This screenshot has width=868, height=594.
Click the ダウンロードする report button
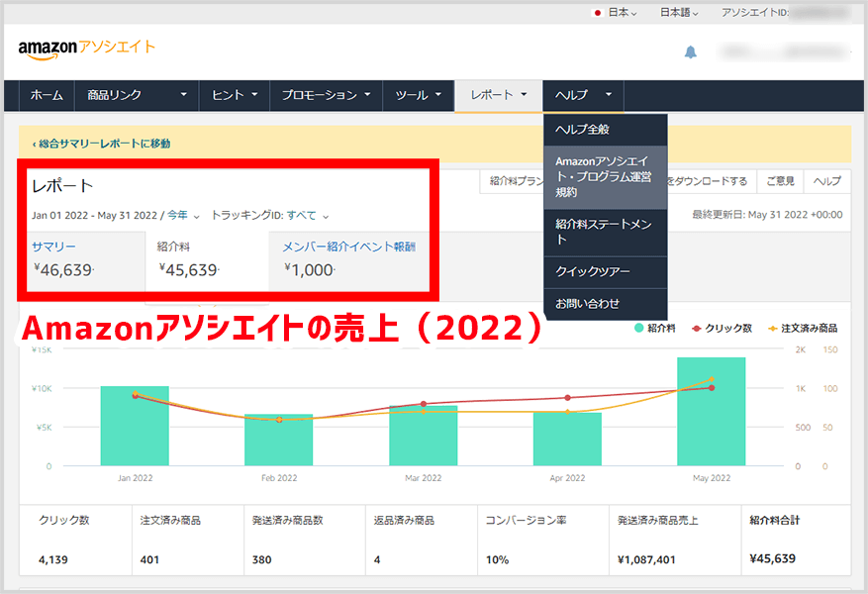coord(712,181)
